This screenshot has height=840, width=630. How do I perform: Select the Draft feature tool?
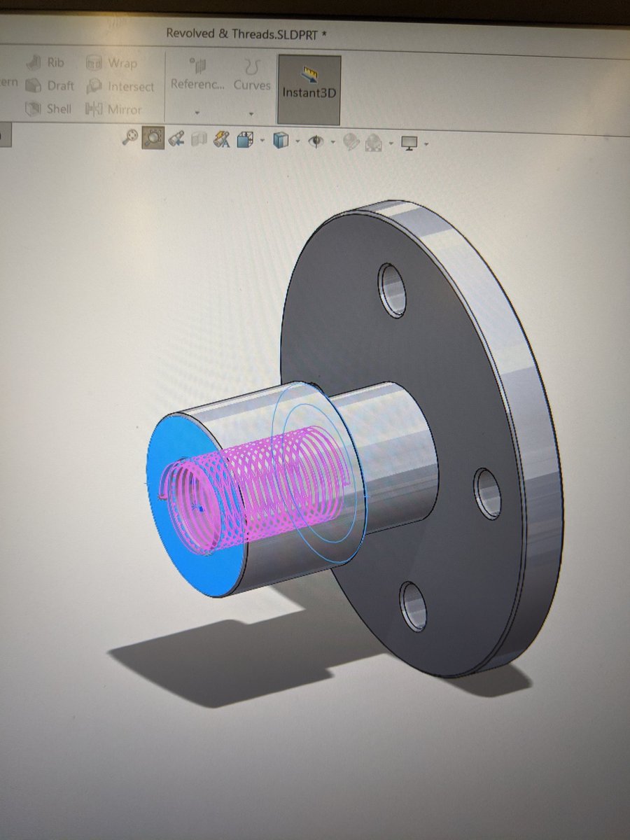click(49, 86)
